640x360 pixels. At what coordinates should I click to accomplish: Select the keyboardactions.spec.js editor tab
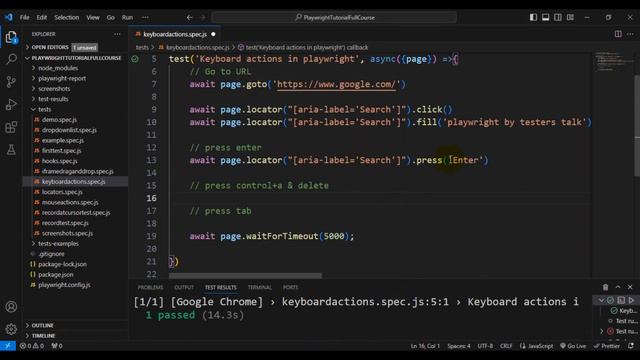(175, 34)
